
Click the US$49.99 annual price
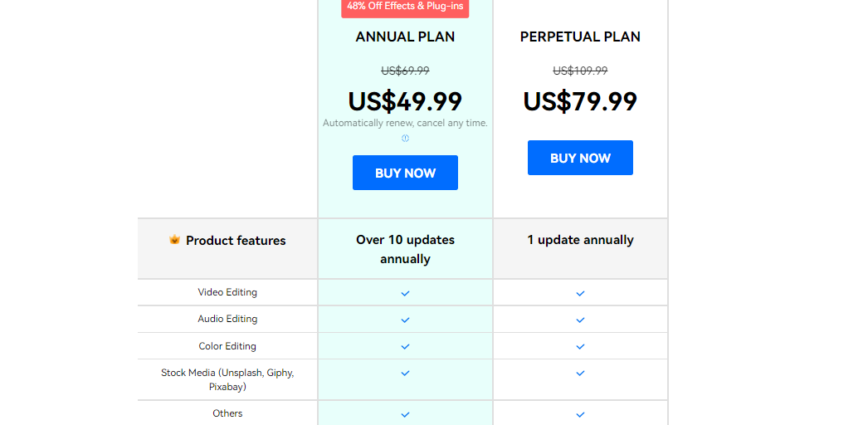(405, 101)
